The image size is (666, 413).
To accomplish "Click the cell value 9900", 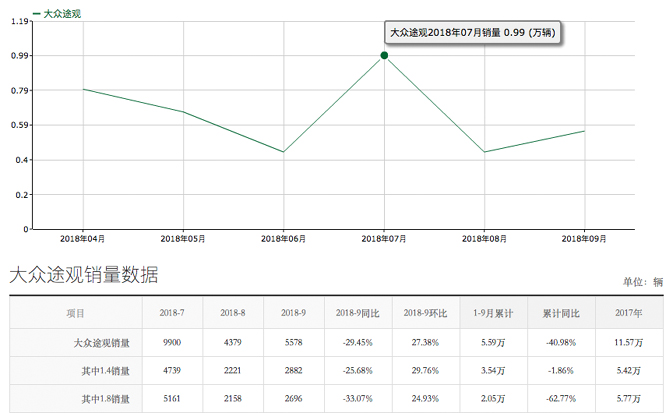I will 172,342.
